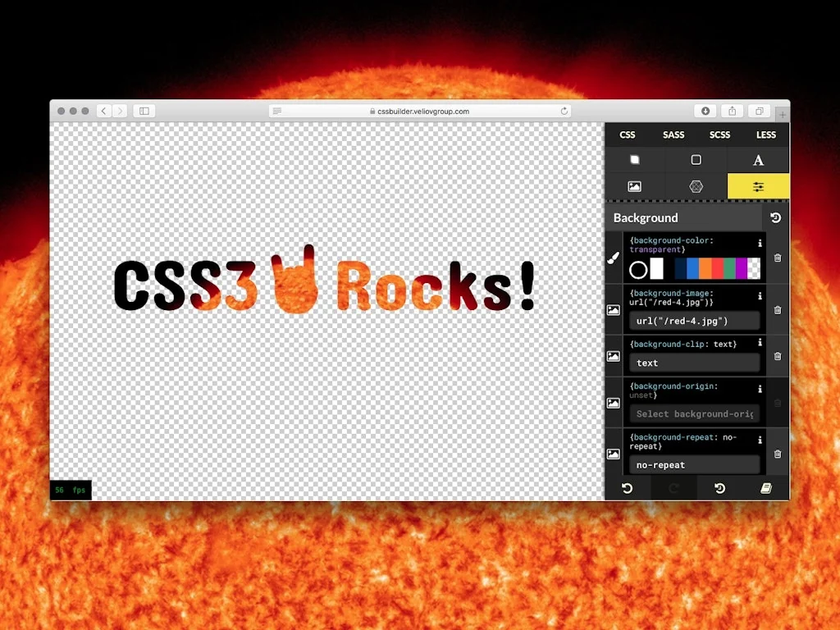
Task: Open history via clock icon near Background header
Action: pos(776,217)
